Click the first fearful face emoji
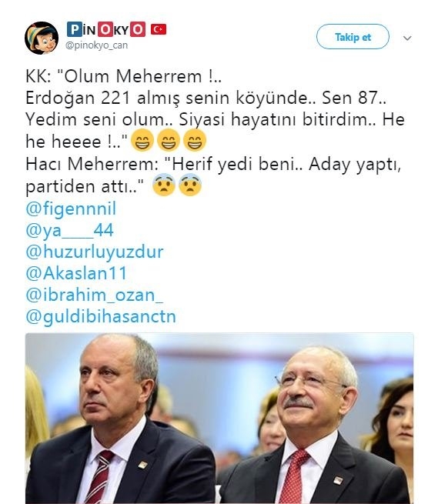Screen dimensions: 428x504 164,185
